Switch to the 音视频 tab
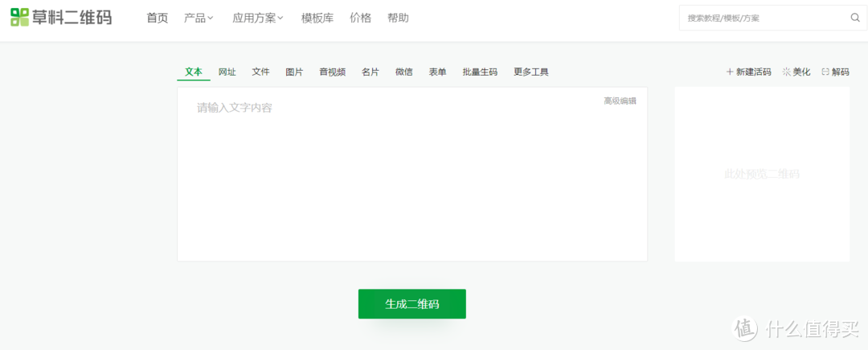The width and height of the screenshot is (868, 350). click(333, 72)
